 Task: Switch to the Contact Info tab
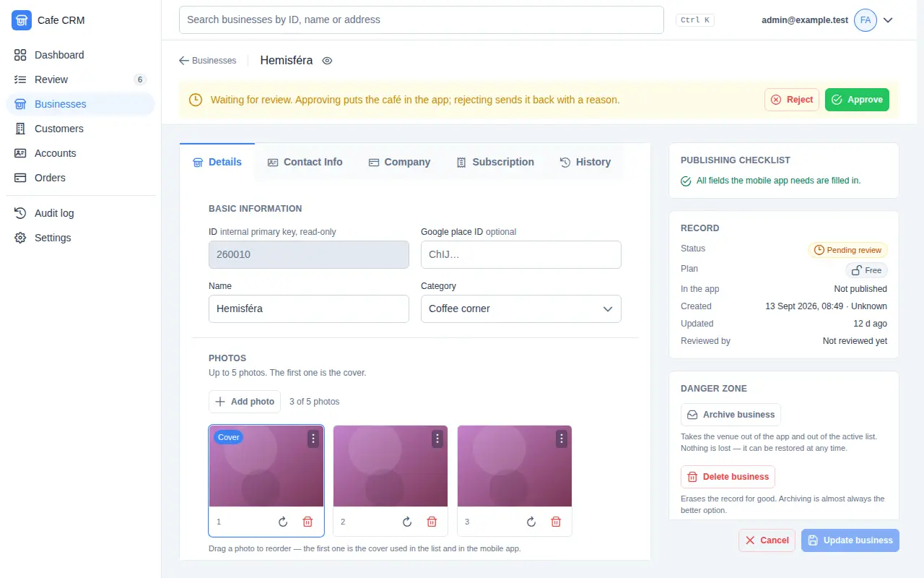point(305,162)
